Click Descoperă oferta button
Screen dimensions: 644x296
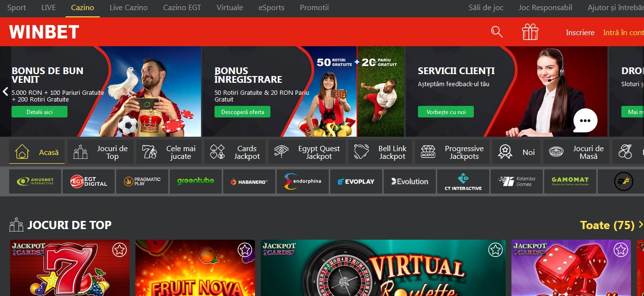point(242,112)
